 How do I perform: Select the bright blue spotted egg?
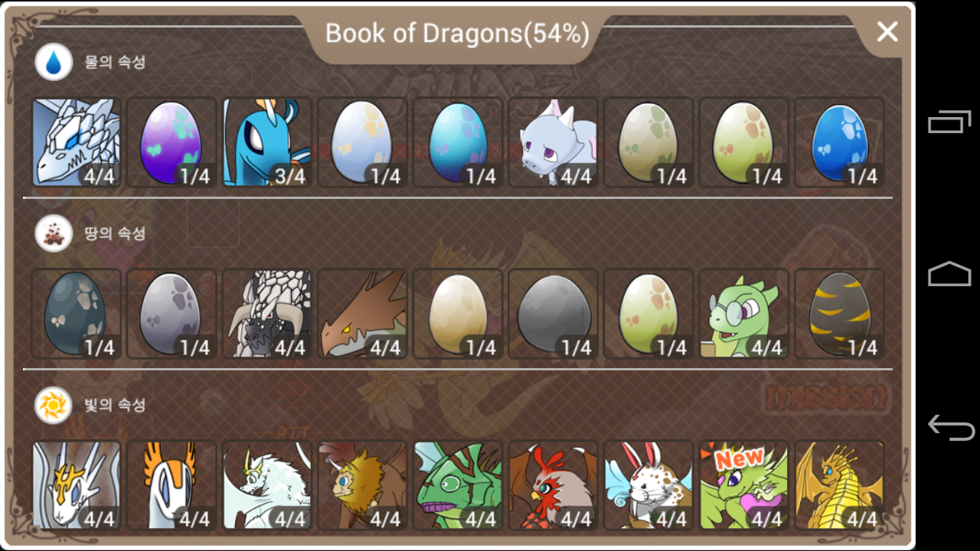839,142
